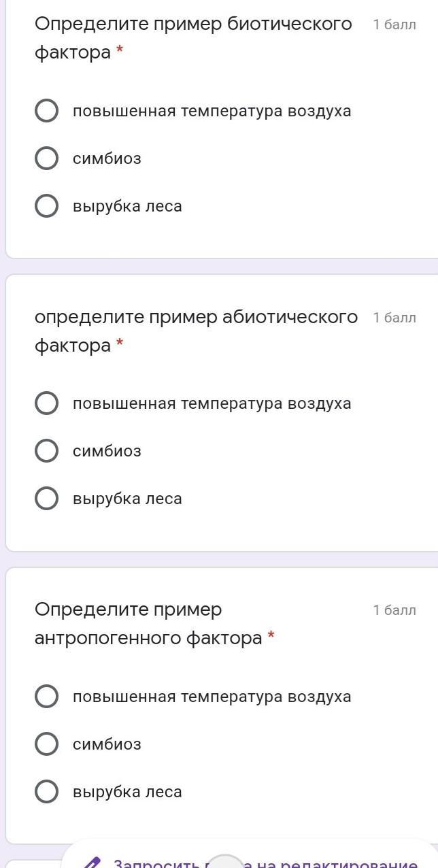Click the '1 балл' label of the abiotic question
Screen dimensions: 438x868
pyautogui.click(x=394, y=318)
